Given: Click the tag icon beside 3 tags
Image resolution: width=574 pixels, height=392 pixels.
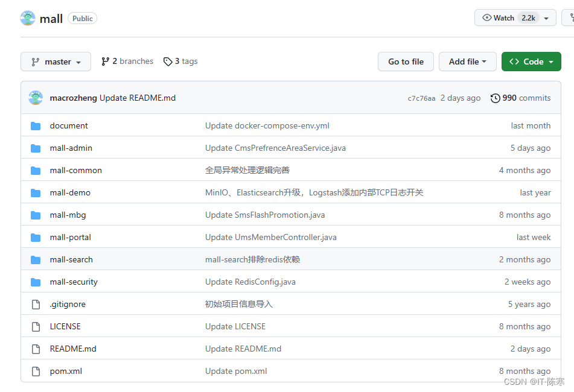Looking at the screenshot, I should pos(168,62).
